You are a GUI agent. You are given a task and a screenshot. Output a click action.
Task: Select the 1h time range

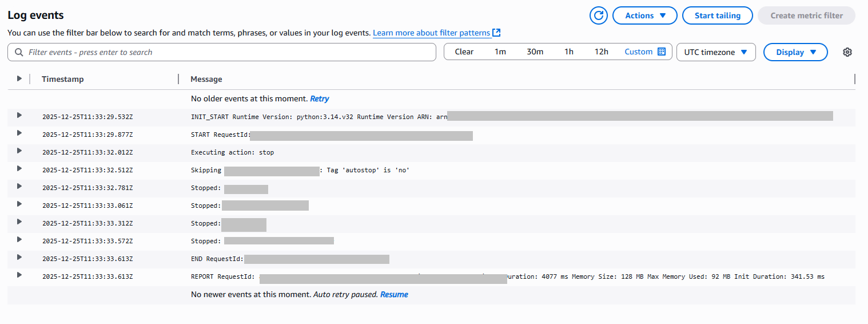(569, 52)
